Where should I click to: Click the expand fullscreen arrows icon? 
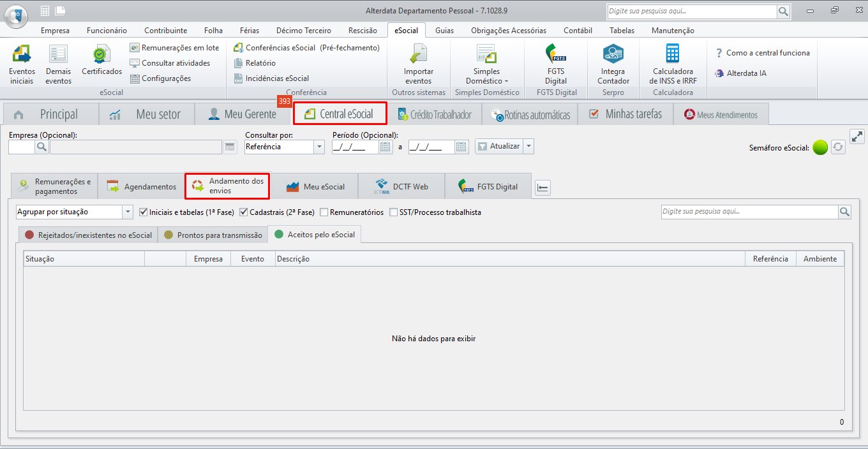(857, 136)
